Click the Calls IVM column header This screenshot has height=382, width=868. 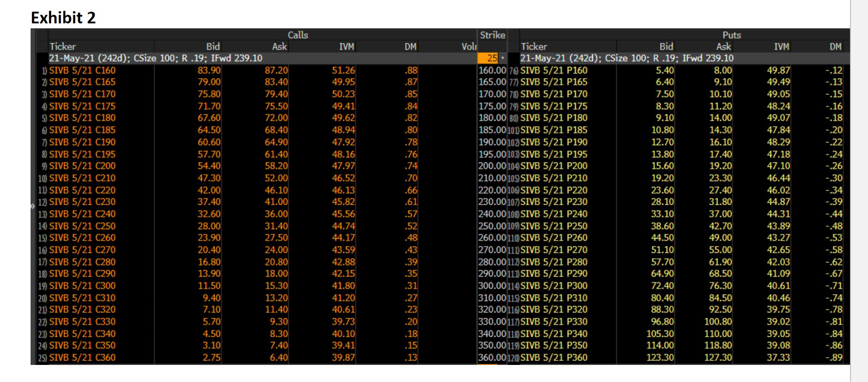[346, 46]
